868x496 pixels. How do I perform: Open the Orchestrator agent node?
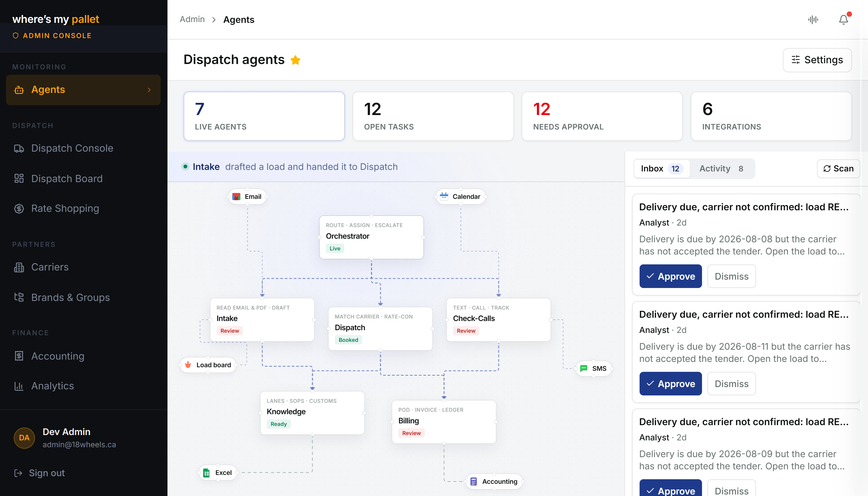tap(371, 237)
